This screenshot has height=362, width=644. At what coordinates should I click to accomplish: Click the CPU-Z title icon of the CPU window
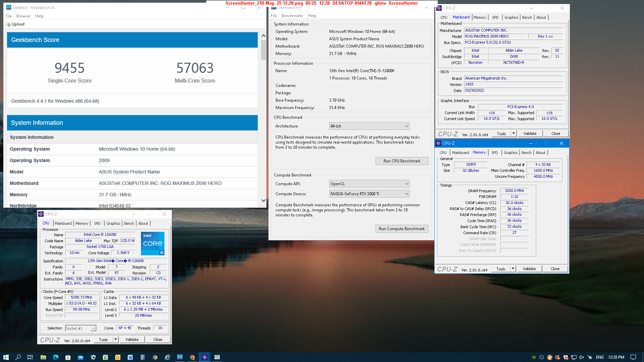point(41,214)
